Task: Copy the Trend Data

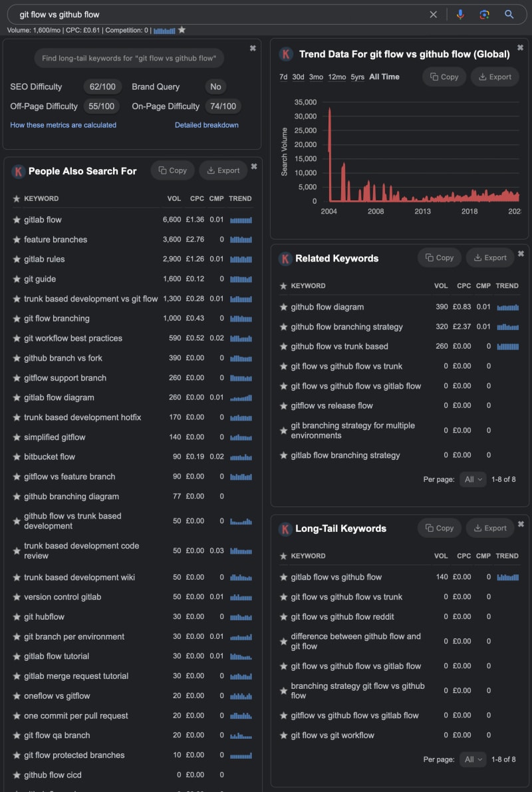Action: click(x=444, y=77)
